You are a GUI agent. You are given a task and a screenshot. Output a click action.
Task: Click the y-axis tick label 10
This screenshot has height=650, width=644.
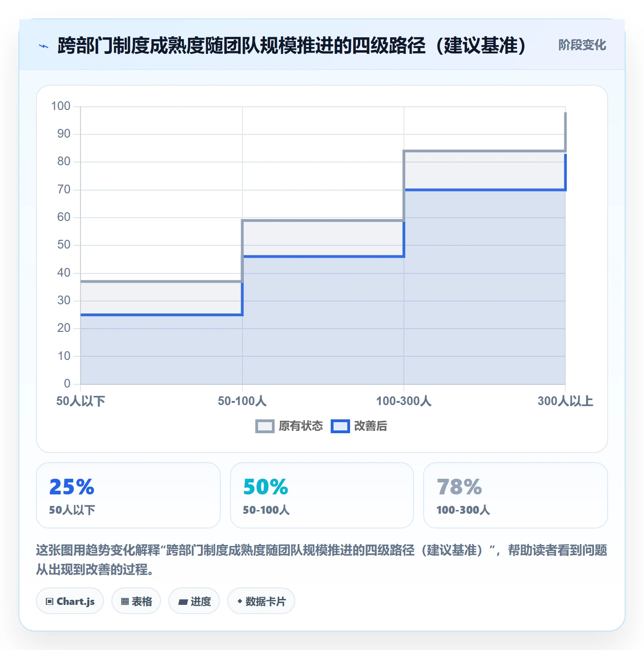coord(64,356)
